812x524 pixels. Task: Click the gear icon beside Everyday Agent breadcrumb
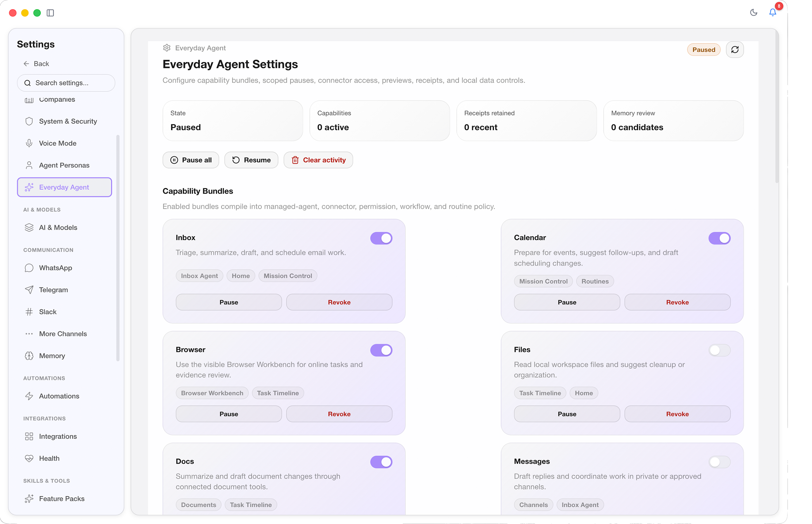tap(167, 48)
